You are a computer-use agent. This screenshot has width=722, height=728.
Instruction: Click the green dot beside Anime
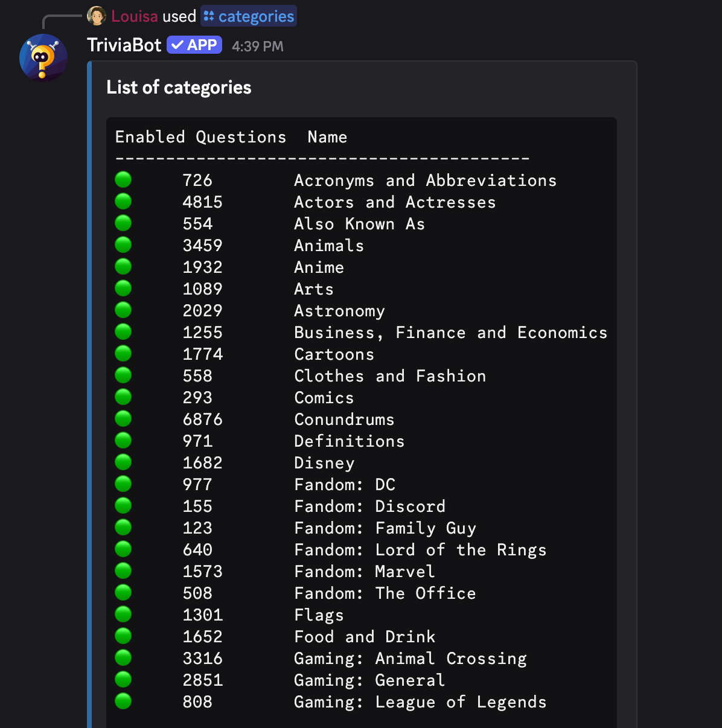123,267
